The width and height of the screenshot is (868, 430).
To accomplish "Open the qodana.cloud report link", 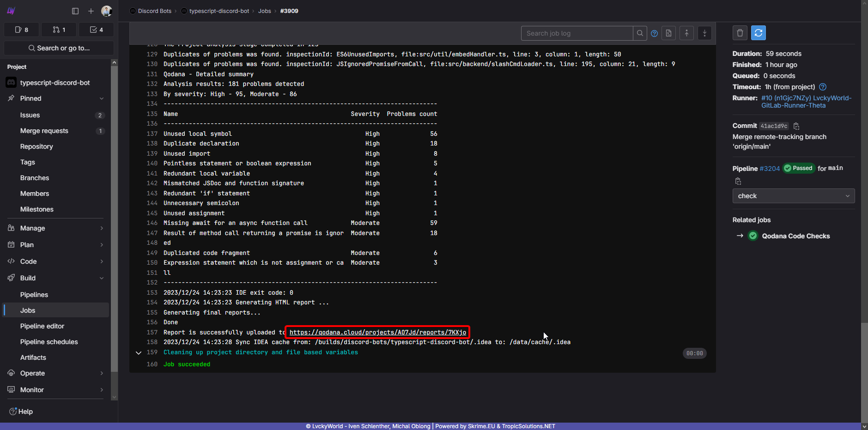I will pyautogui.click(x=377, y=333).
